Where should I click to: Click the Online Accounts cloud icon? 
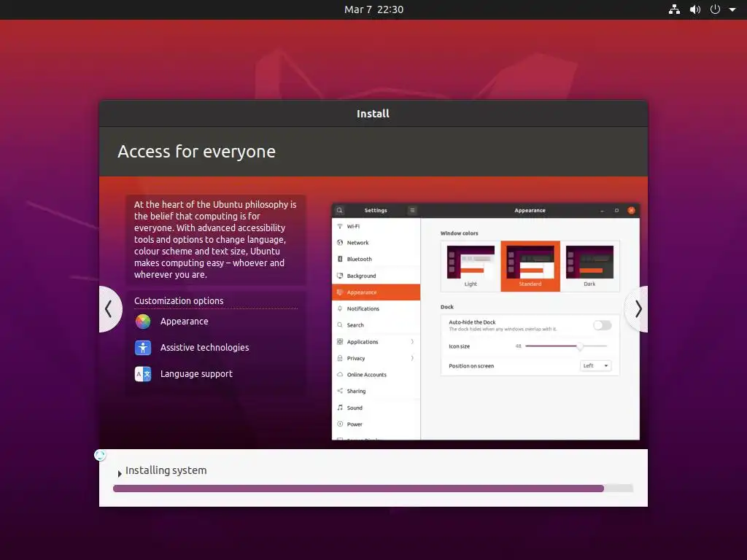point(340,374)
